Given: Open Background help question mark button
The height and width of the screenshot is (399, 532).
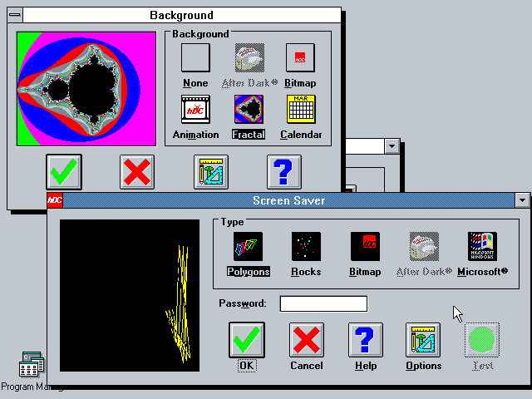Looking at the screenshot, I should pyautogui.click(x=284, y=172).
